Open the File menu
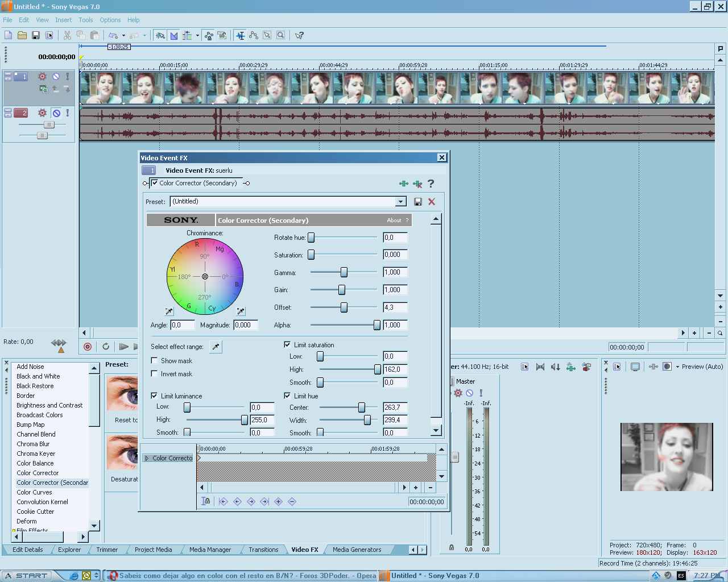 click(x=8, y=20)
